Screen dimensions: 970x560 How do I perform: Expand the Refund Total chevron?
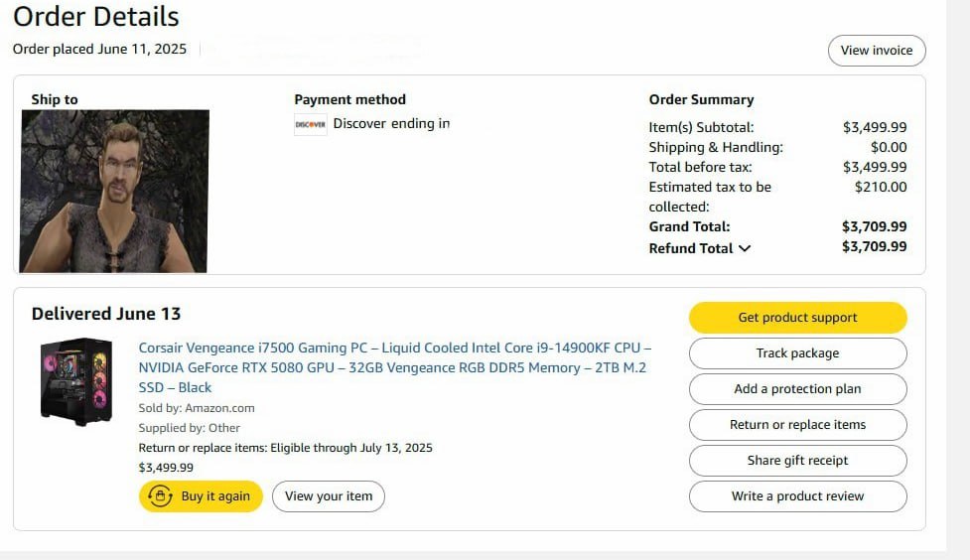[746, 249]
